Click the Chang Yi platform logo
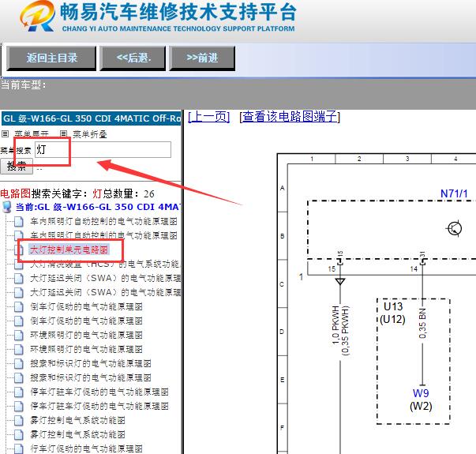The width and height of the screenshot is (476, 454). 38,16
